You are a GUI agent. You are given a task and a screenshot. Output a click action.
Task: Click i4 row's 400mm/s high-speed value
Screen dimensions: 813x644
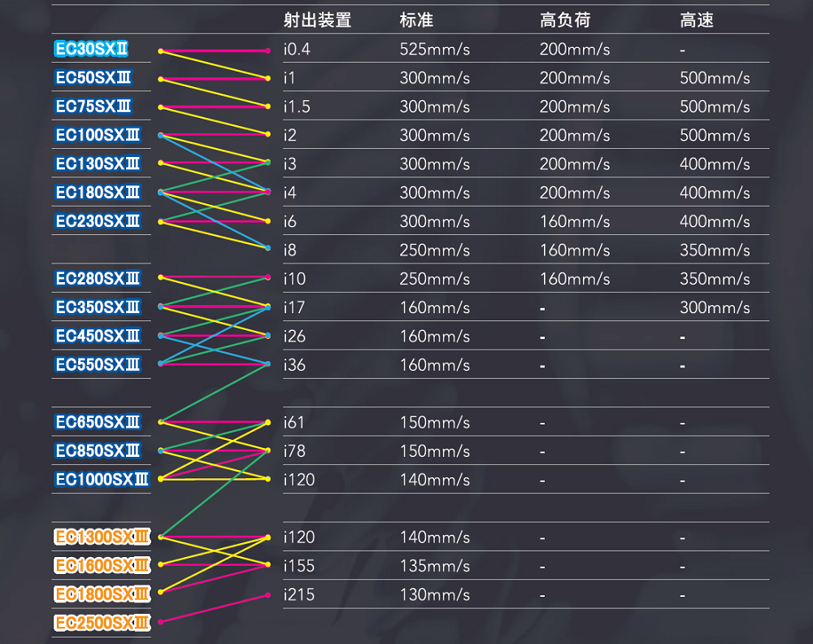click(x=715, y=193)
